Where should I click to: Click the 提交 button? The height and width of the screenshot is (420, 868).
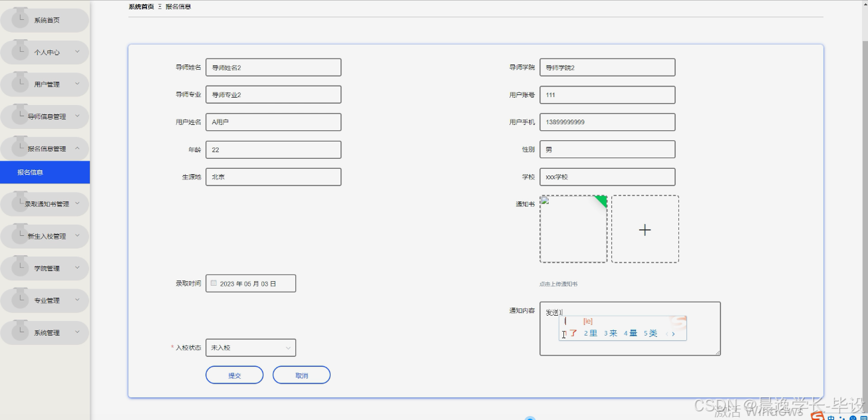coord(235,375)
